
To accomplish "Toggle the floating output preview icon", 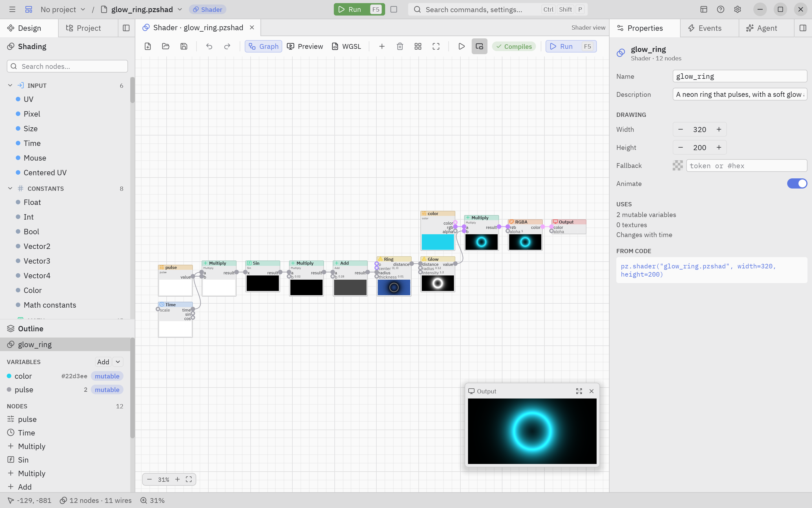I will pos(480,46).
